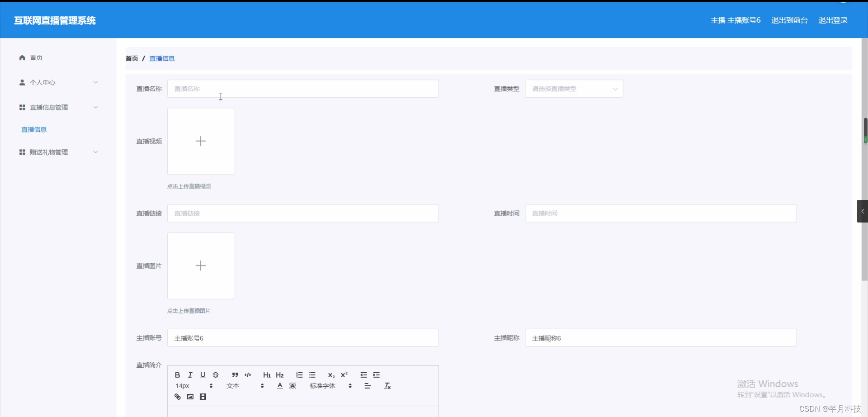Select 直播信息 in the sidebar
Image resolution: width=868 pixels, height=417 pixels.
34,129
